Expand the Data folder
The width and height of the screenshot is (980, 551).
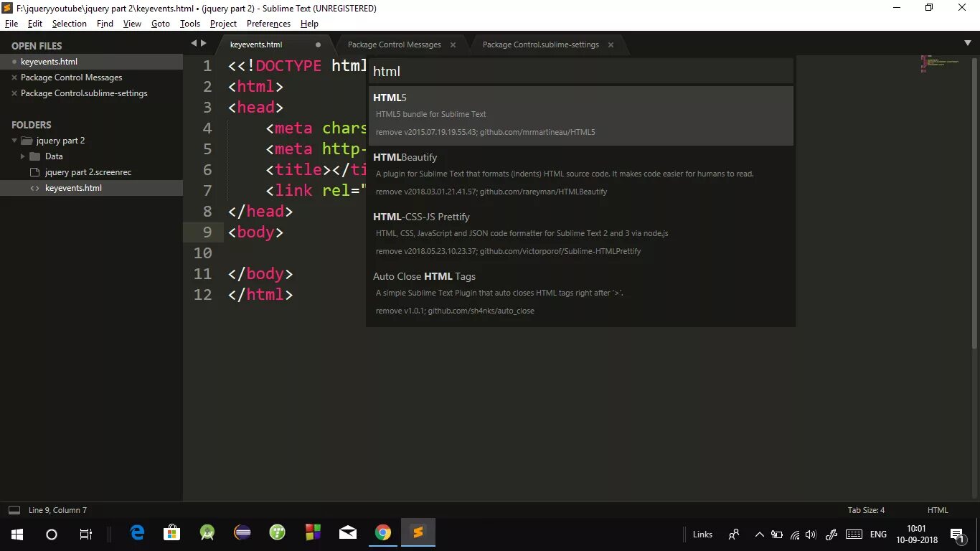(x=23, y=156)
